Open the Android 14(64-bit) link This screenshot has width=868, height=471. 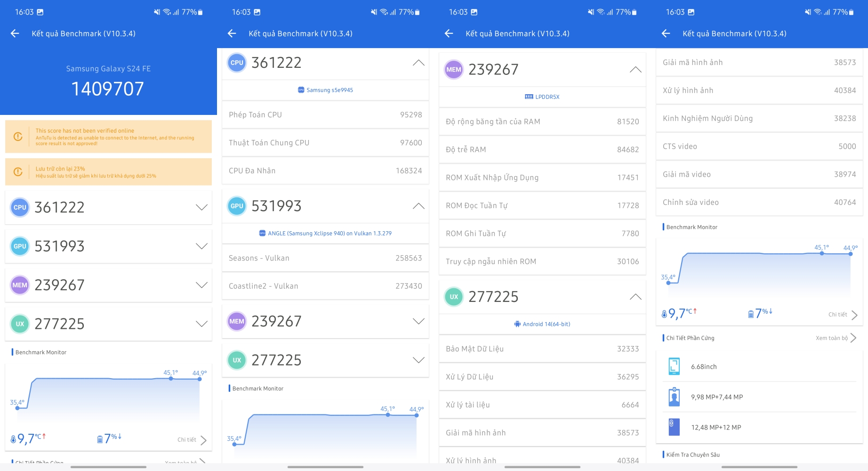(x=542, y=324)
